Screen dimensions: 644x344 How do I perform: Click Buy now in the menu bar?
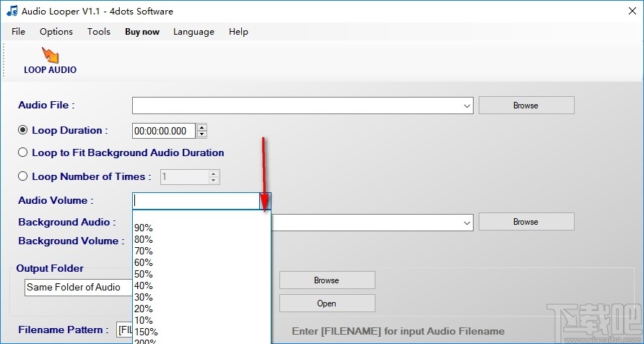point(142,32)
